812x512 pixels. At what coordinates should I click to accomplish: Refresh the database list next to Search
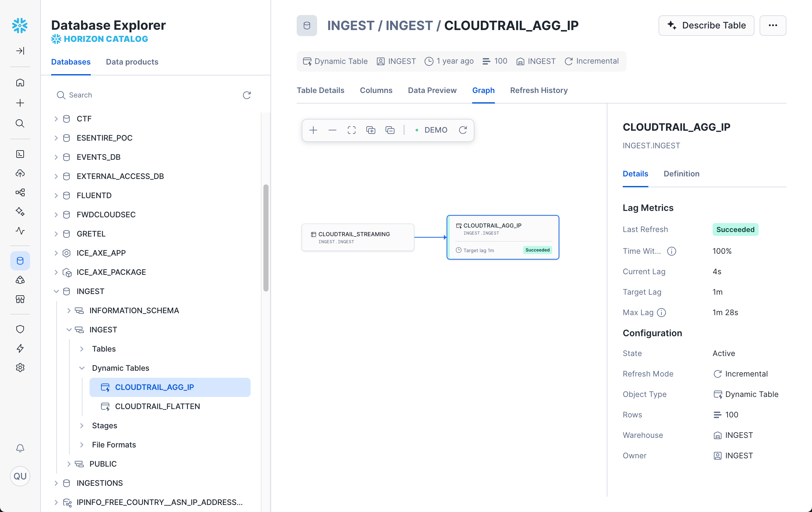246,95
